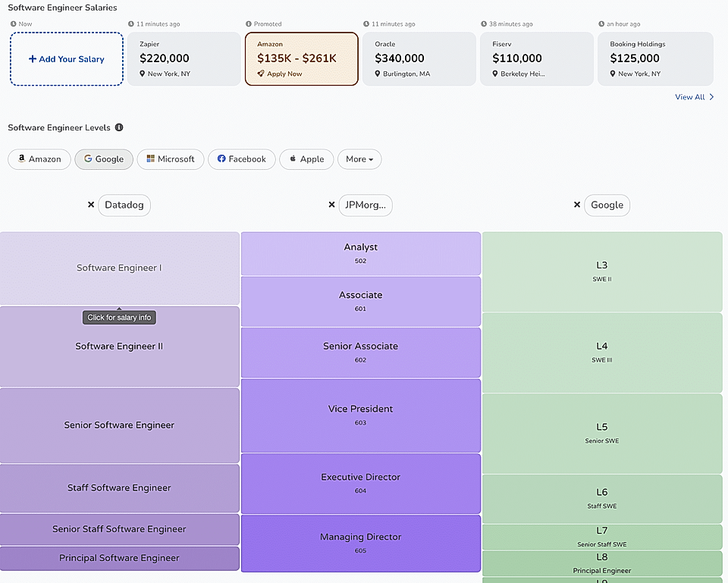728x583 pixels.
Task: Click the Software Engineer Salaries heading
Action: pyautogui.click(x=62, y=8)
